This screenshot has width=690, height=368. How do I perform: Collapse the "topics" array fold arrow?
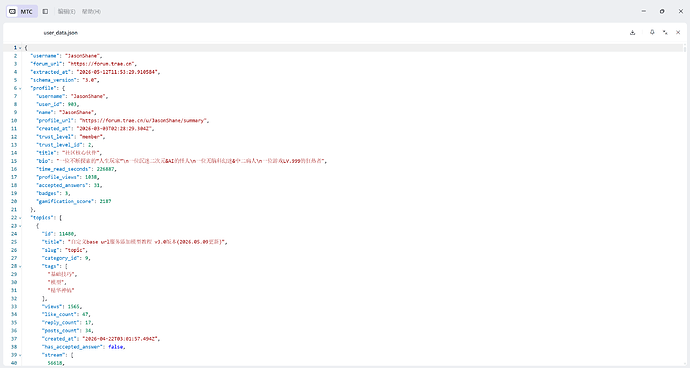click(x=20, y=217)
